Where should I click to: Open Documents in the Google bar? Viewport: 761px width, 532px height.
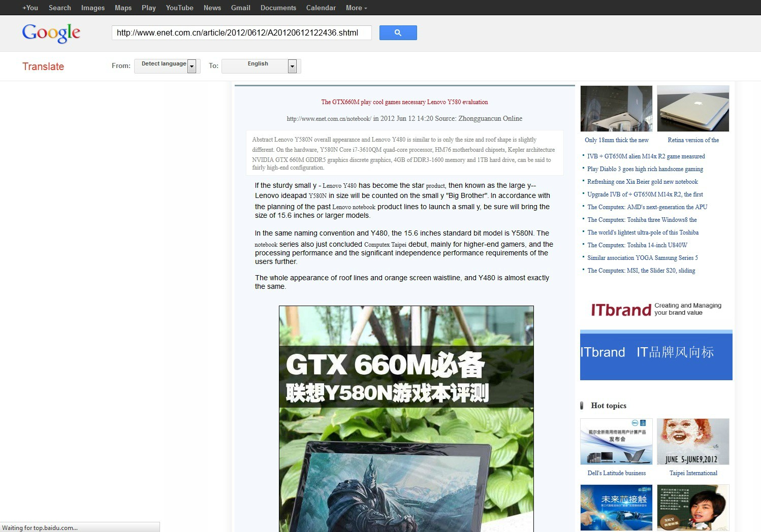[278, 8]
